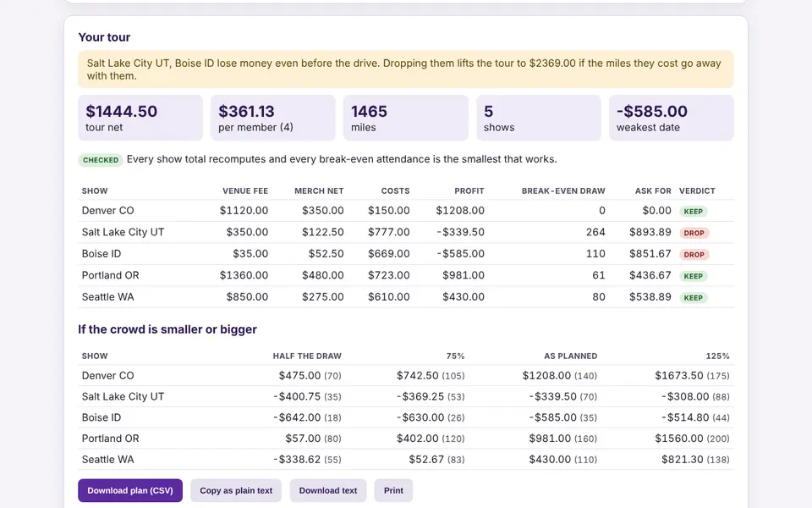Click the KEEP badge in the Denver CO row
Image resolution: width=812 pixels, height=508 pixels.
(x=693, y=212)
